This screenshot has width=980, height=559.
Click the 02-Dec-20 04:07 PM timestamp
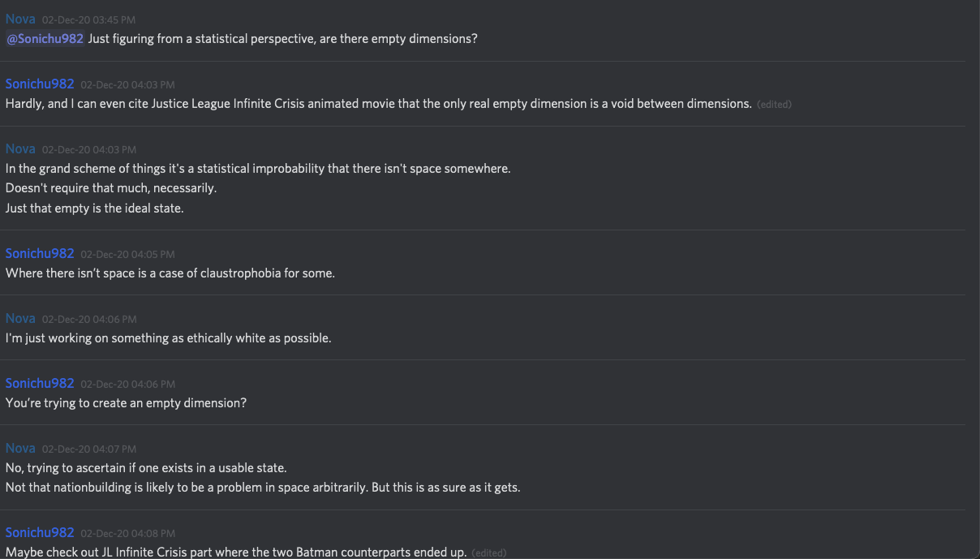pyautogui.click(x=88, y=449)
